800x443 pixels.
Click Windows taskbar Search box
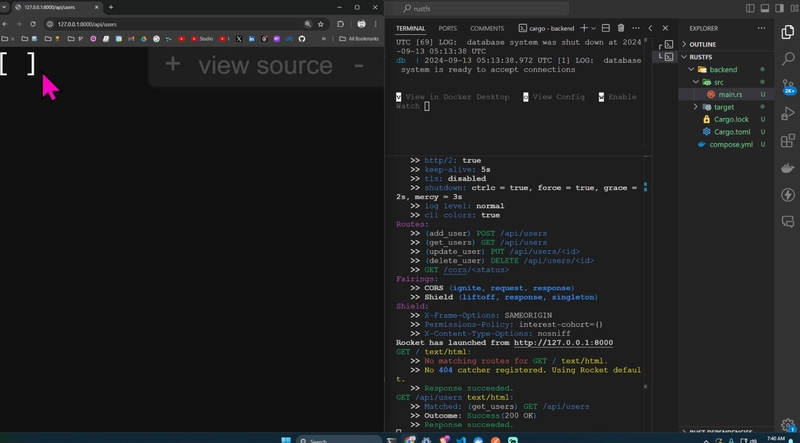coord(339,440)
